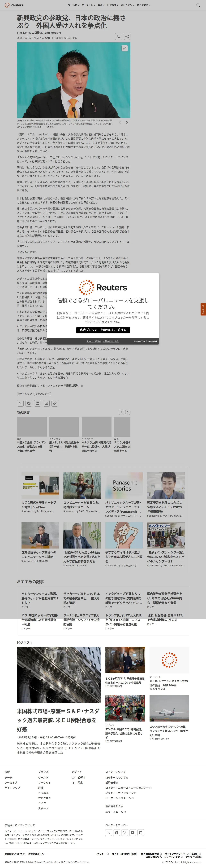Screen dimensions: 206x868
Task: Copy article link icon
Action: pyautogui.click(x=55, y=403)
